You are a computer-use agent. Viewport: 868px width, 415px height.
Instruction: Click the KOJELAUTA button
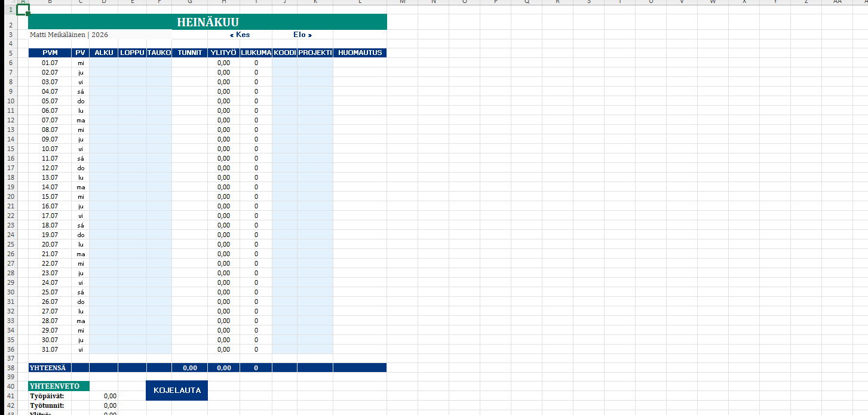tap(177, 391)
